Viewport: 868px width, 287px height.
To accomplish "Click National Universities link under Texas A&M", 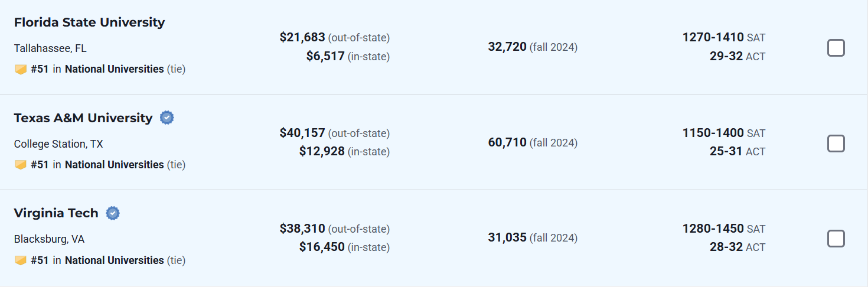I will point(114,165).
